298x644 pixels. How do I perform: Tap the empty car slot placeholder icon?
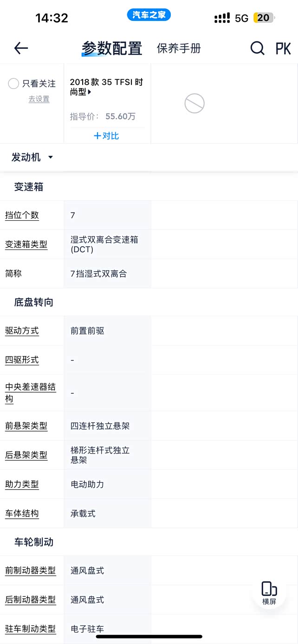[x=194, y=103]
